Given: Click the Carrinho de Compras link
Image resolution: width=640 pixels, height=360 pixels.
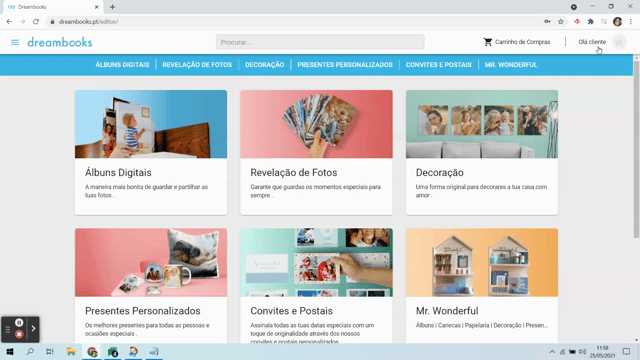Looking at the screenshot, I should coord(522,42).
